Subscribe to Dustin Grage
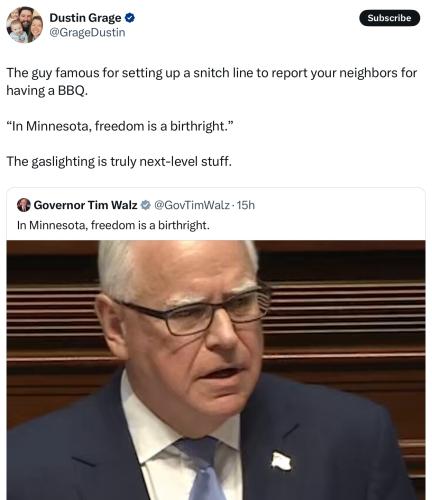Image resolution: width=432 pixels, height=500 pixels. click(389, 18)
